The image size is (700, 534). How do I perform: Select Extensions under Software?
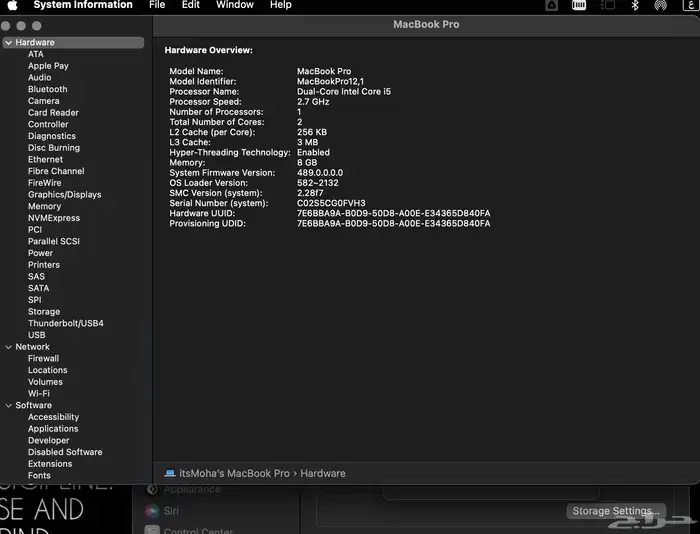coord(50,463)
